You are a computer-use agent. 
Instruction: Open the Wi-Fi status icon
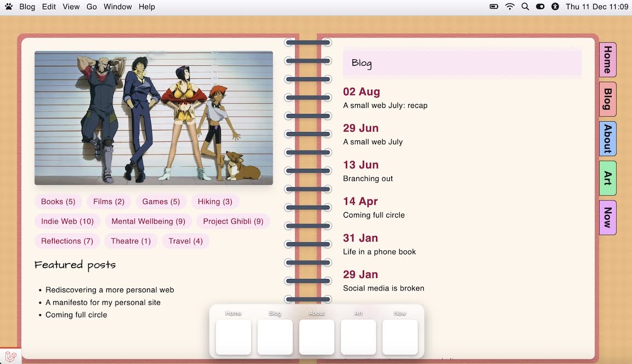510,7
